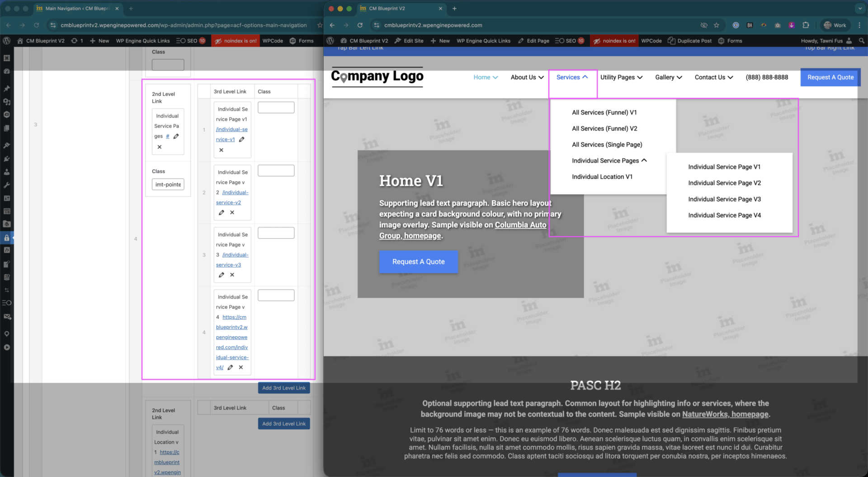The width and height of the screenshot is (868, 477).
Task: Remove the Individual Service Page v4 link with X icon
Action: coord(241,367)
